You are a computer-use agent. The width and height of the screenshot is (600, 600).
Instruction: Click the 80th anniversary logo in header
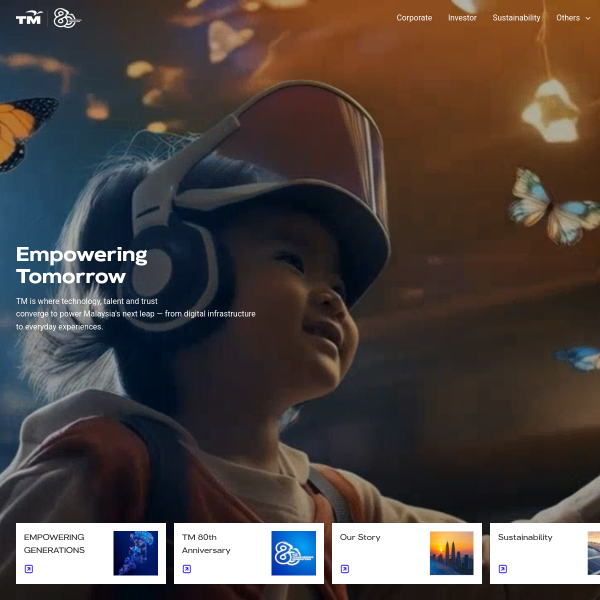coord(67,18)
